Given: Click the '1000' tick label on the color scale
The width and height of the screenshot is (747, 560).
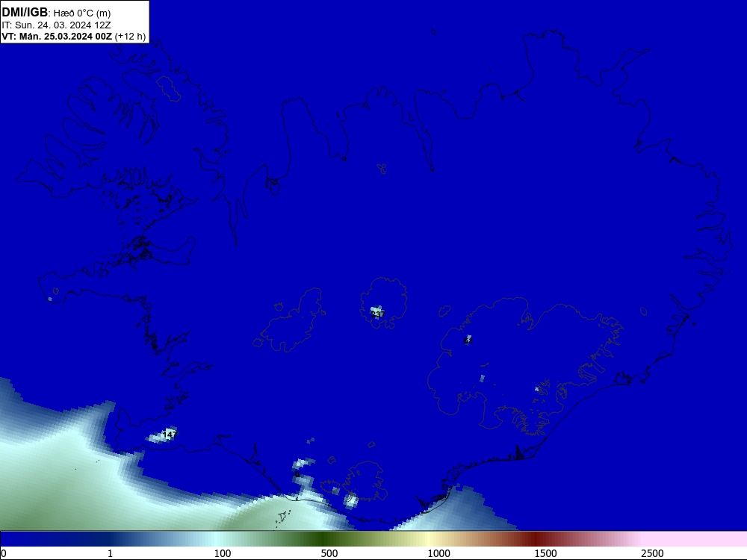Looking at the screenshot, I should (x=438, y=553).
